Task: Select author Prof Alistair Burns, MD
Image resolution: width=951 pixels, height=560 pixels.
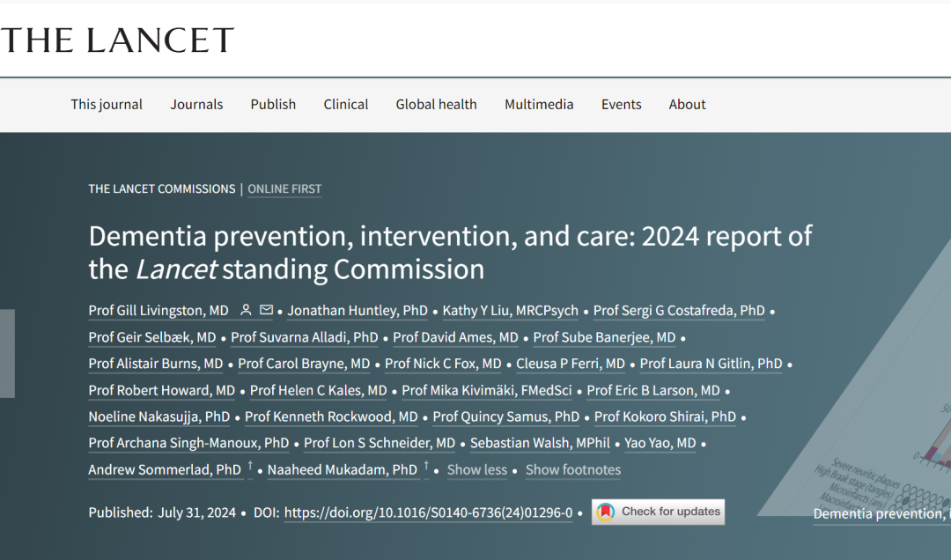Action: click(x=156, y=364)
